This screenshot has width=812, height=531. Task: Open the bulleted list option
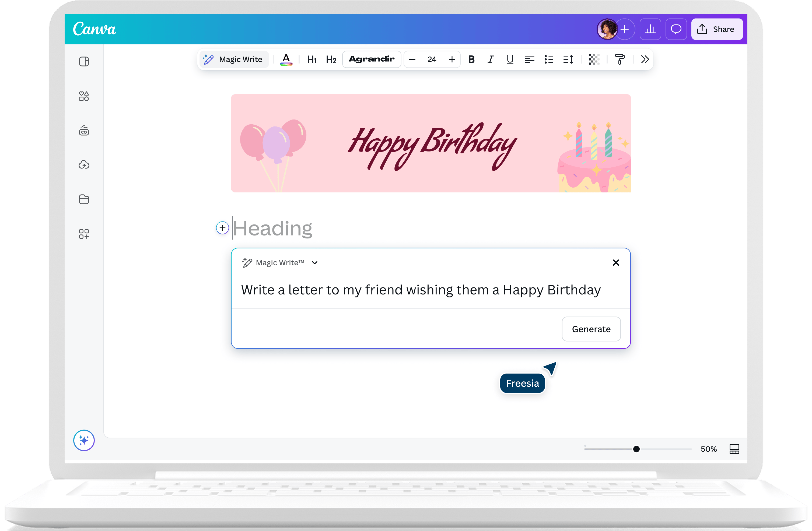(549, 60)
